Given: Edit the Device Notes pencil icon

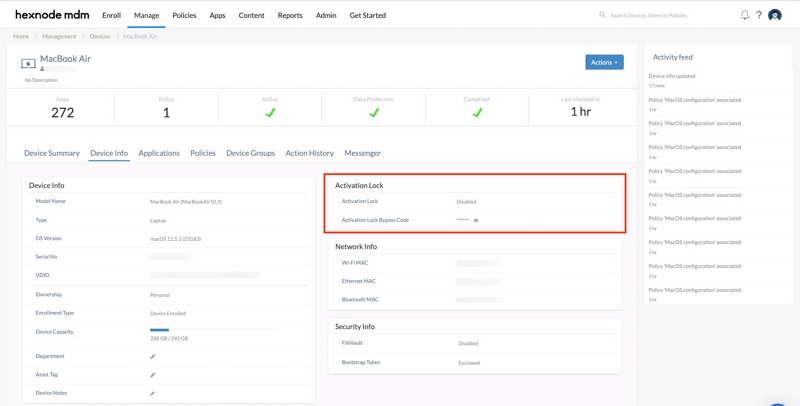Looking at the screenshot, I should 153,393.
